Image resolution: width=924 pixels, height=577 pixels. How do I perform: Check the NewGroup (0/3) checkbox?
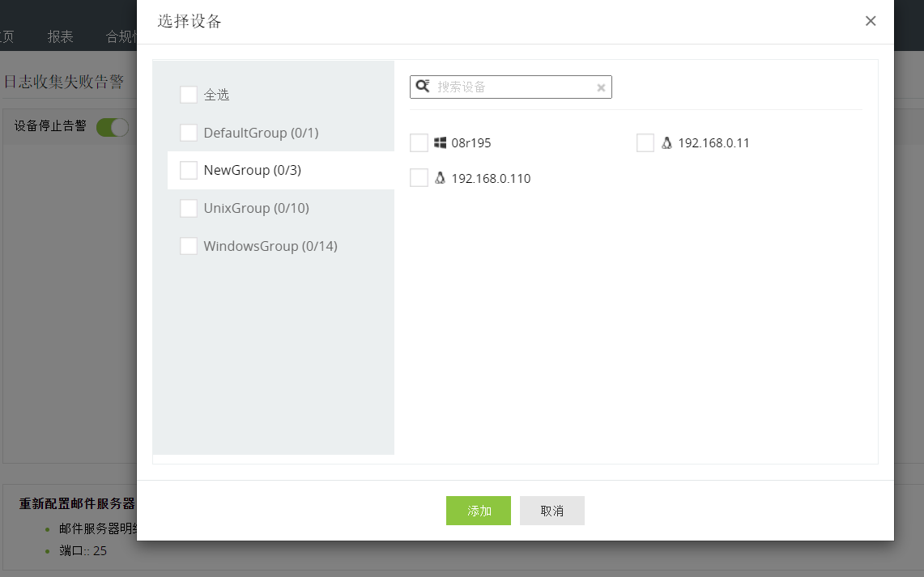(189, 170)
